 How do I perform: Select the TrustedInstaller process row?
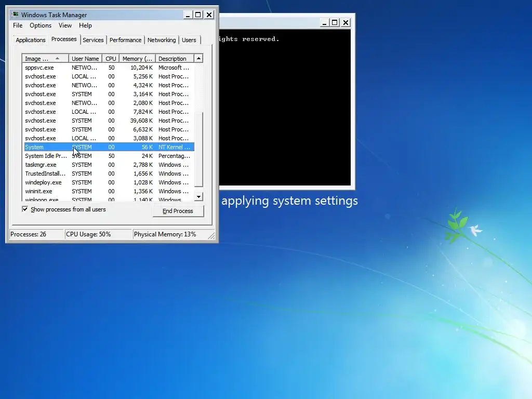pyautogui.click(x=108, y=174)
